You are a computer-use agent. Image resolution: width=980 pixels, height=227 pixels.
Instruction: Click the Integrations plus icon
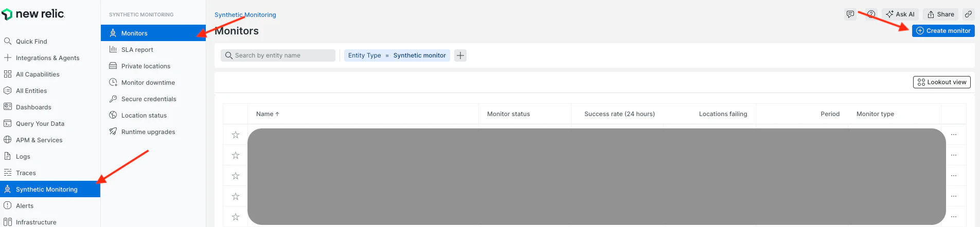tap(8, 58)
